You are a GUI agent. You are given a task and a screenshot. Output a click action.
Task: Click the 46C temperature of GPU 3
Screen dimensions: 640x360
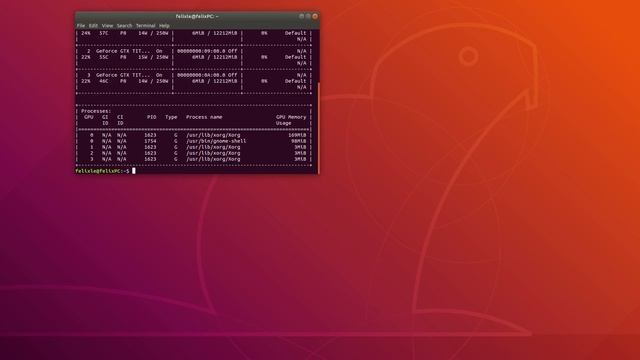click(104, 81)
